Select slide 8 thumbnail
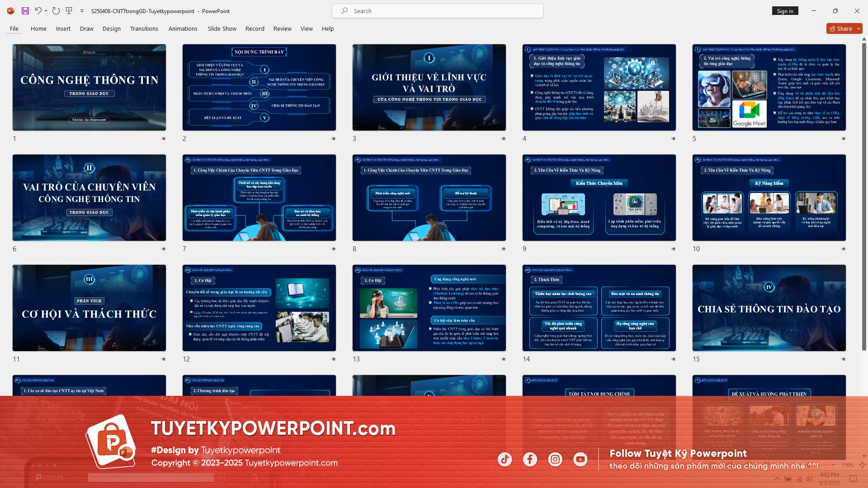 (429, 197)
